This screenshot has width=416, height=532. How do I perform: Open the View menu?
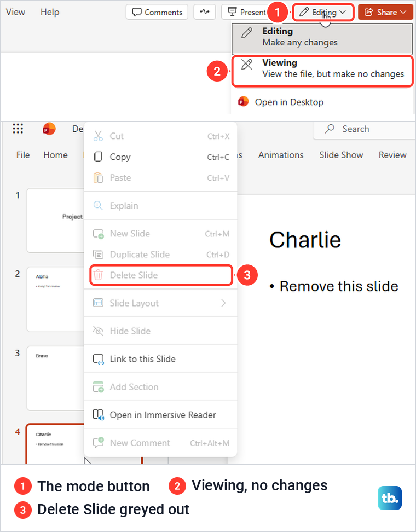coord(16,12)
